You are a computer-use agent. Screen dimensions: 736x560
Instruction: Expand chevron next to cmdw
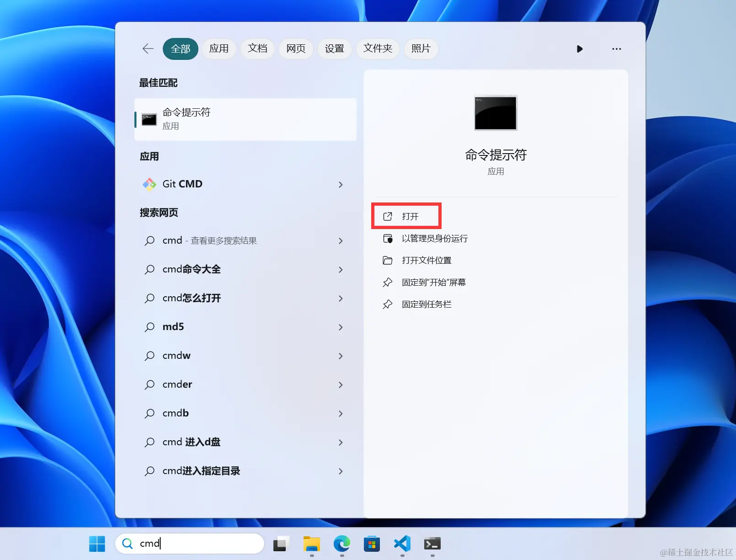(x=341, y=356)
